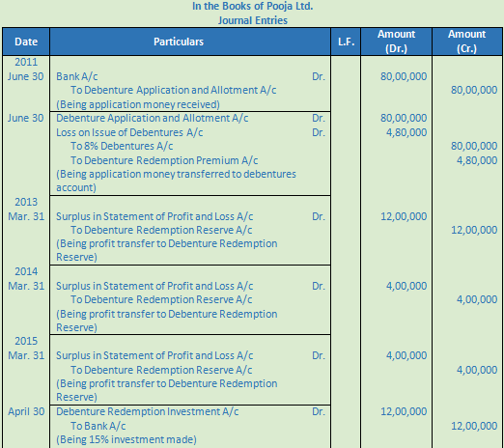504x448 pixels.
Task: Click 4,80,000 credit for Debenture Redemption Premium
Action: tap(477, 160)
